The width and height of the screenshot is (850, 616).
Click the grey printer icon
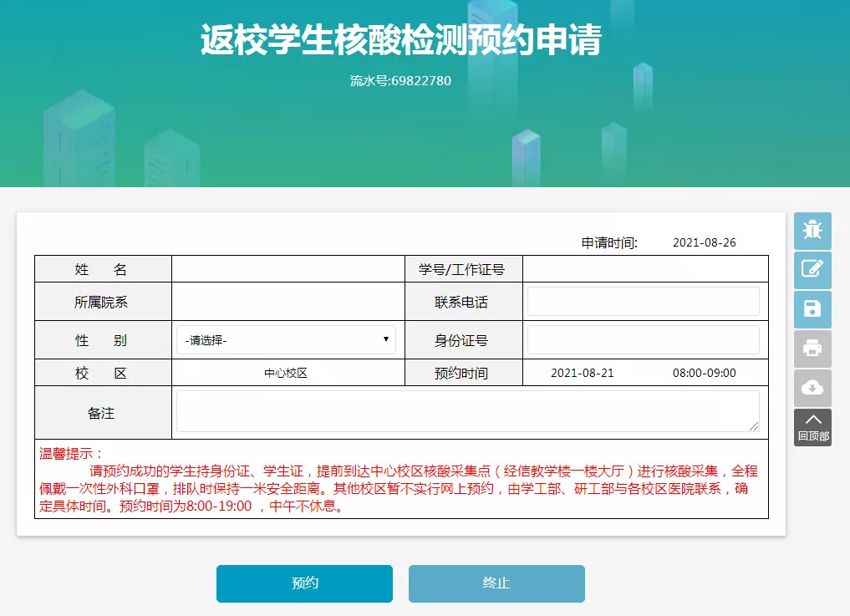(x=812, y=349)
